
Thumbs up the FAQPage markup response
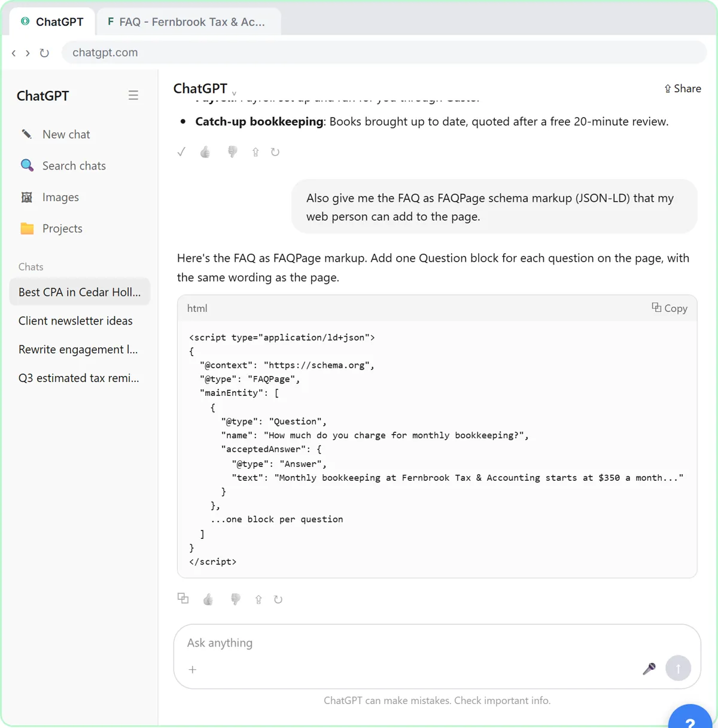click(208, 599)
